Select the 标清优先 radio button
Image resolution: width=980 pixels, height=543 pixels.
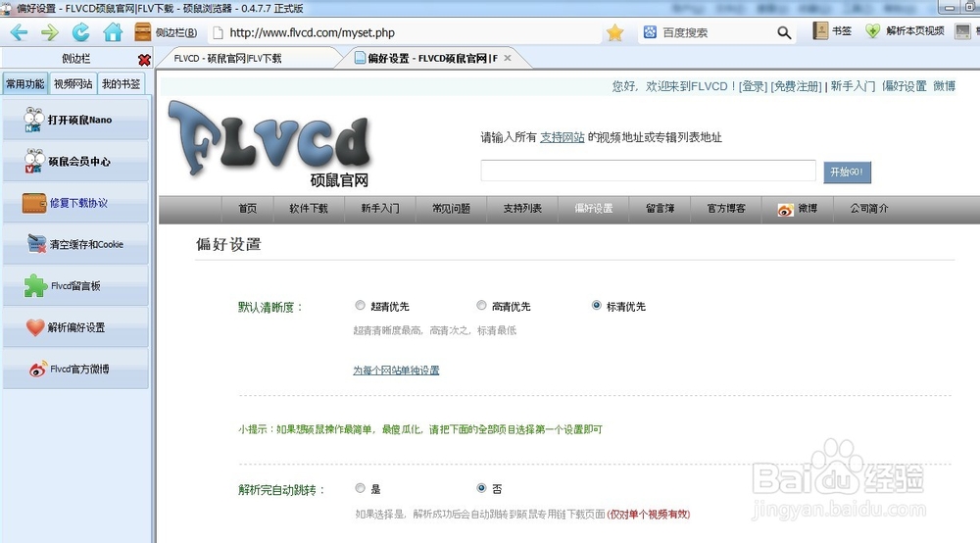point(596,306)
